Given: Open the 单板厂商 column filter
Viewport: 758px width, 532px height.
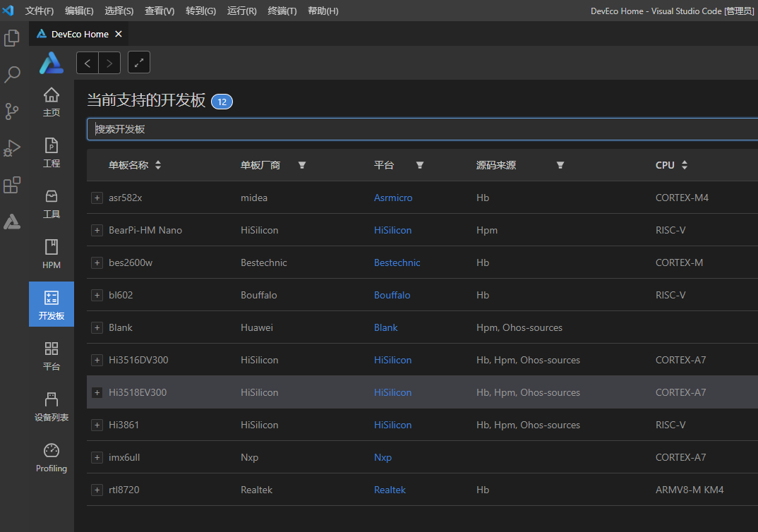Looking at the screenshot, I should pos(302,165).
